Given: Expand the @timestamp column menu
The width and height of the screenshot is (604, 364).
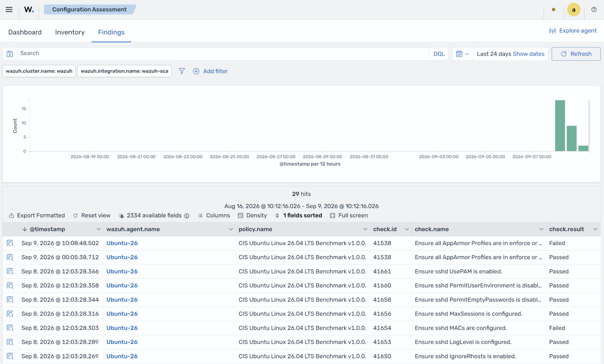Looking at the screenshot, I should coord(99,229).
